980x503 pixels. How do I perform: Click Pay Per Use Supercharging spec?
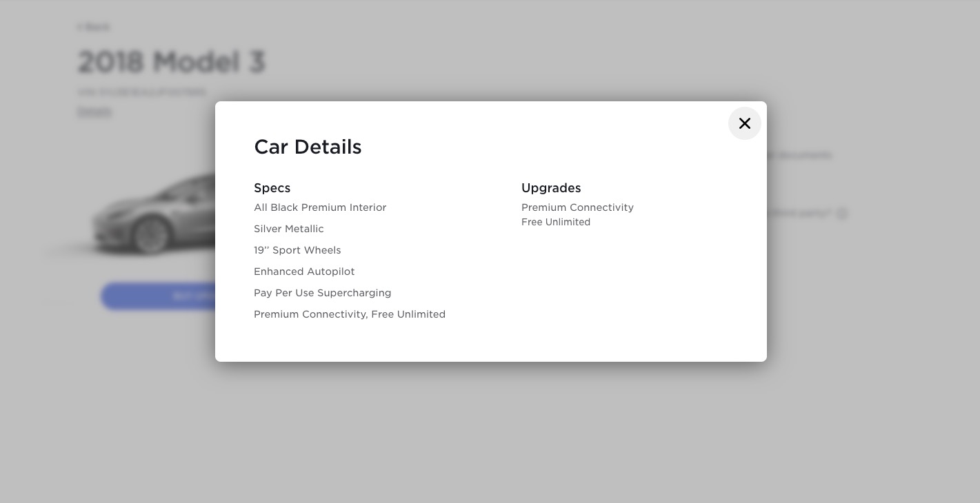(322, 293)
